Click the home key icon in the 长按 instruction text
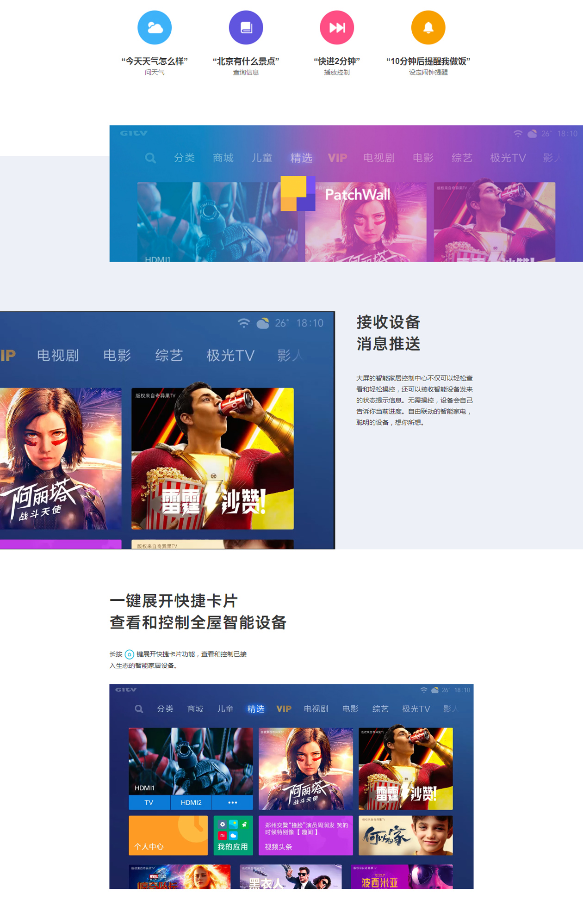This screenshot has width=583, height=924. pyautogui.click(x=130, y=654)
